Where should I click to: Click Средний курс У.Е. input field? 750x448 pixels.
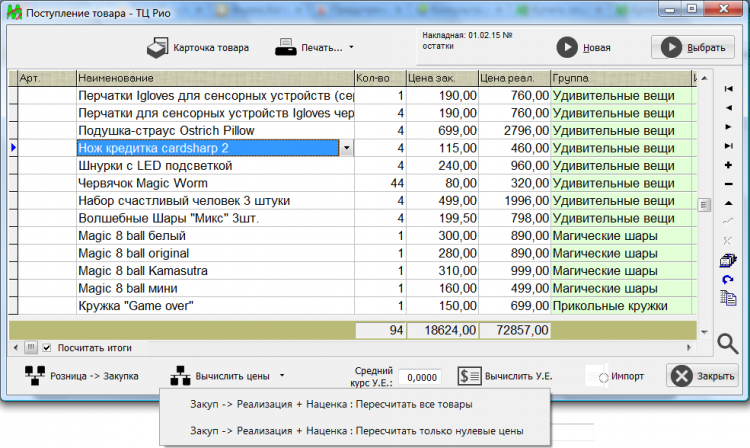(x=420, y=377)
